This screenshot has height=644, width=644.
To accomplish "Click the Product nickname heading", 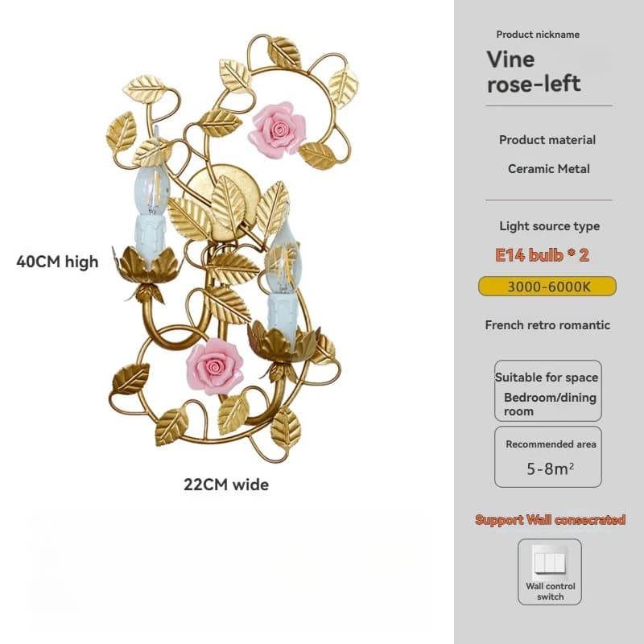I will coord(538,35).
